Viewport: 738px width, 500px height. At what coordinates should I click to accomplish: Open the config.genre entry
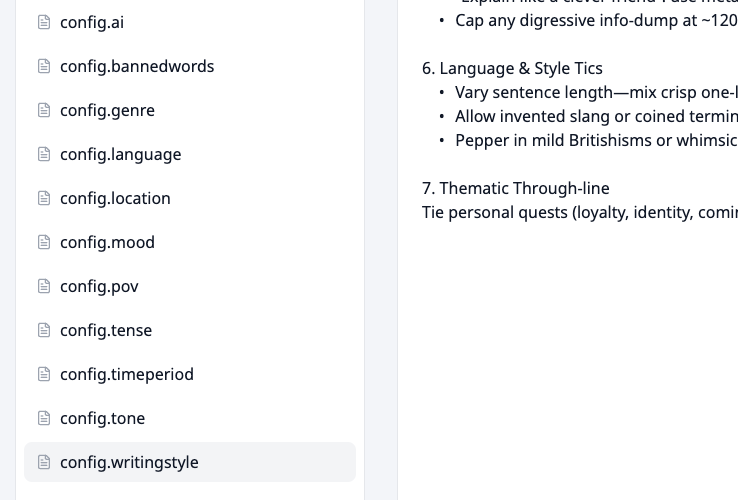click(190, 110)
